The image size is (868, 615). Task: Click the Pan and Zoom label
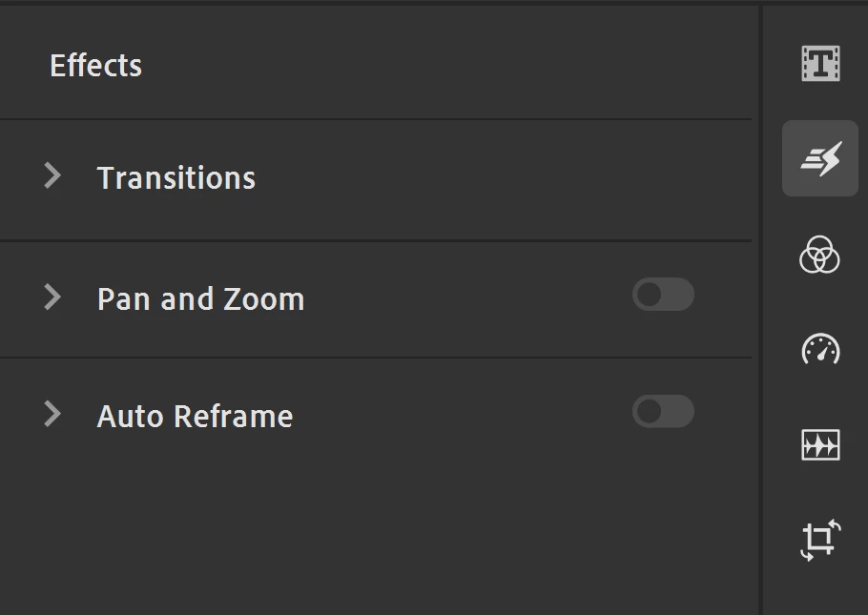tap(200, 299)
